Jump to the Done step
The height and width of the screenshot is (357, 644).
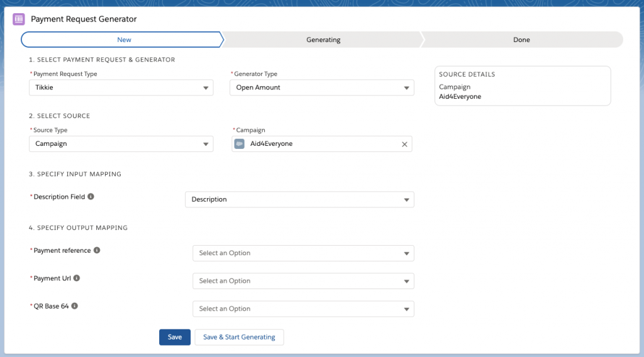[521, 40]
